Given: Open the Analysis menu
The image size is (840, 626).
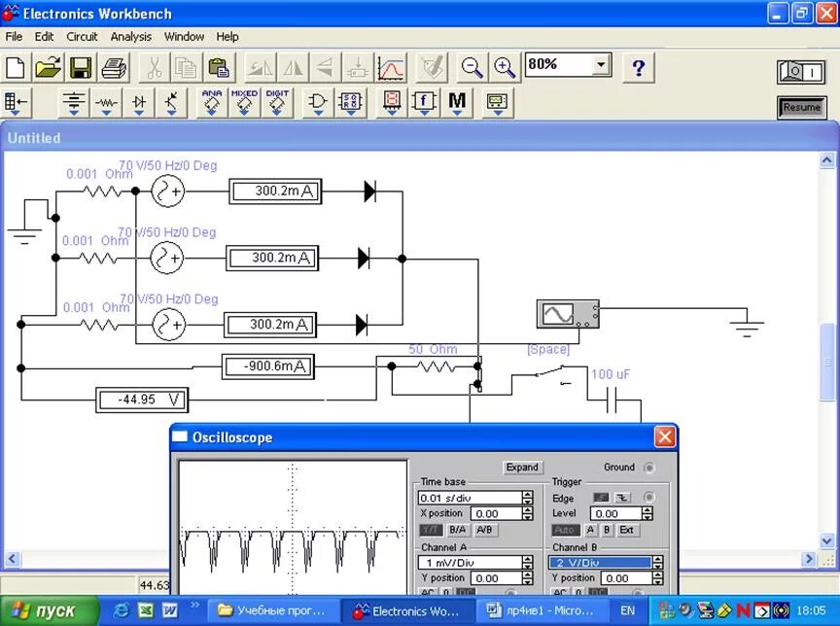Looking at the screenshot, I should (131, 36).
